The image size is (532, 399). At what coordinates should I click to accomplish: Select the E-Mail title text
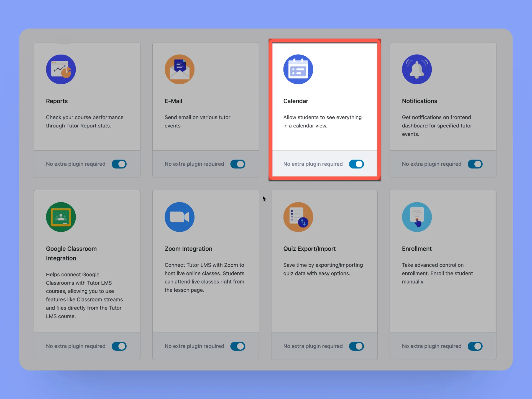(173, 101)
